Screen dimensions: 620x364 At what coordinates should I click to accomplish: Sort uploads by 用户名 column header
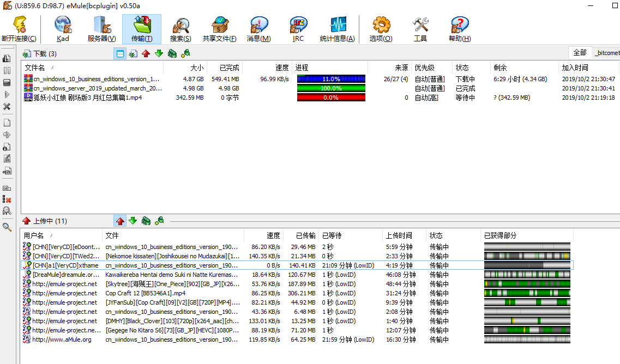click(x=34, y=235)
